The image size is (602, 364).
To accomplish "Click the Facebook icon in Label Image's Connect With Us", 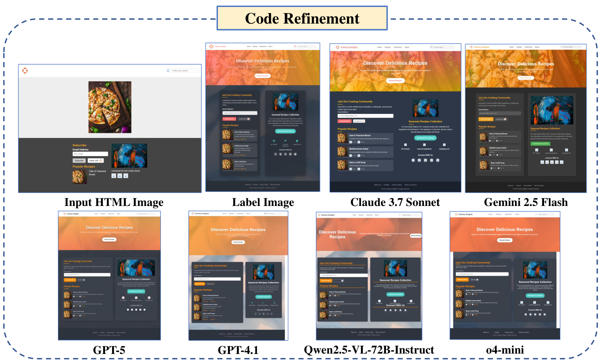I will pos(275,154).
